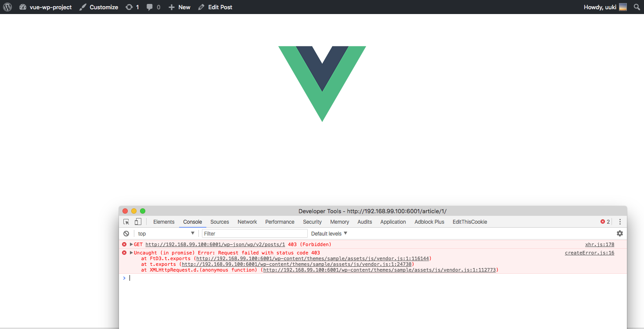
Task: Open the top JavaScript context dropdown
Action: 166,234
